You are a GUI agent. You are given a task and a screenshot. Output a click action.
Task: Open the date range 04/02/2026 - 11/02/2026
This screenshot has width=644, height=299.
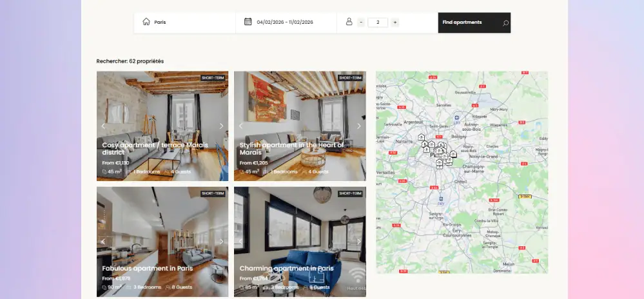pyautogui.click(x=285, y=23)
